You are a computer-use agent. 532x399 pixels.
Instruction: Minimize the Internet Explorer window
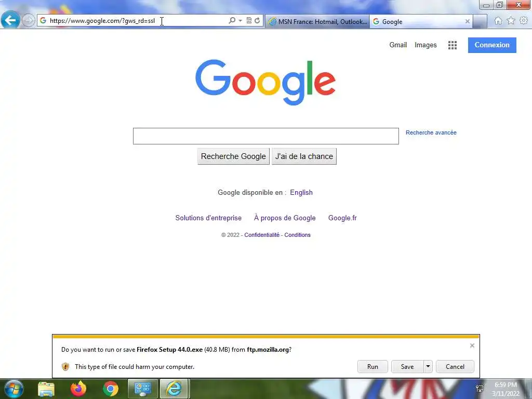click(486, 5)
